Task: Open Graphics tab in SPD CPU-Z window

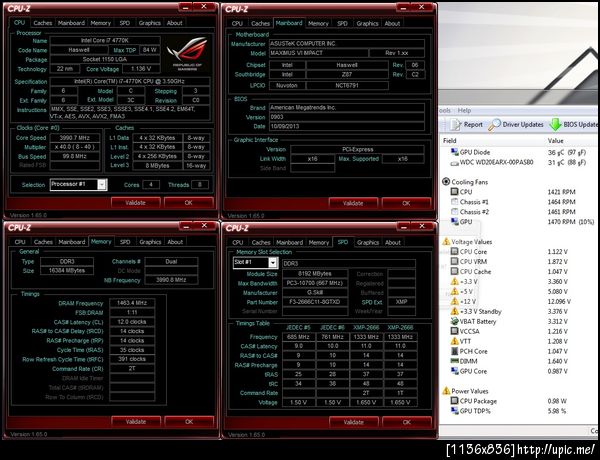Action: click(368, 243)
